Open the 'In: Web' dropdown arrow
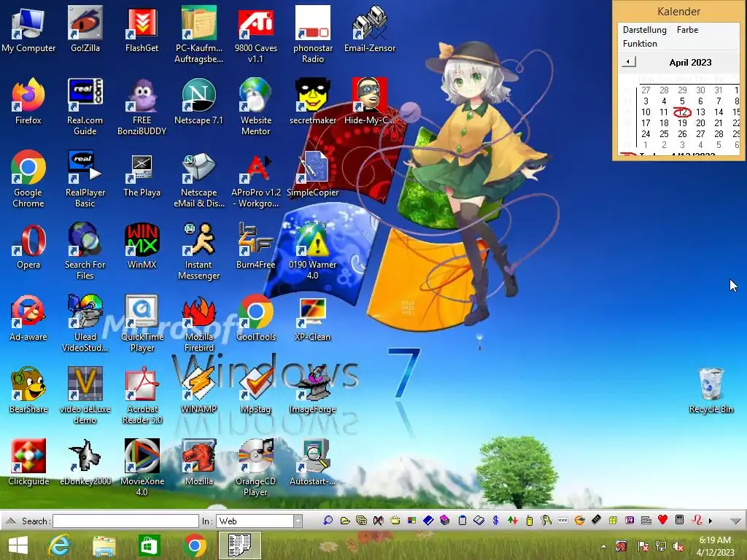This screenshot has width=747, height=560. tap(298, 521)
